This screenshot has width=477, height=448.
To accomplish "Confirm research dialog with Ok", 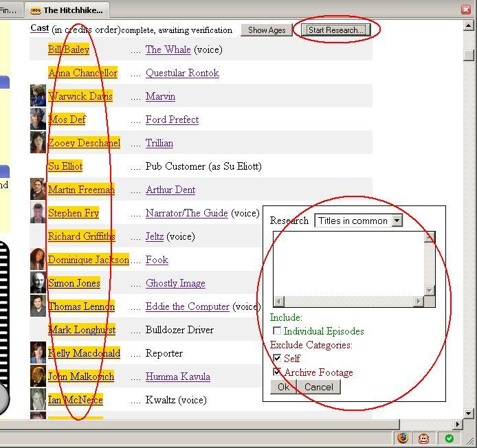I will (x=283, y=387).
